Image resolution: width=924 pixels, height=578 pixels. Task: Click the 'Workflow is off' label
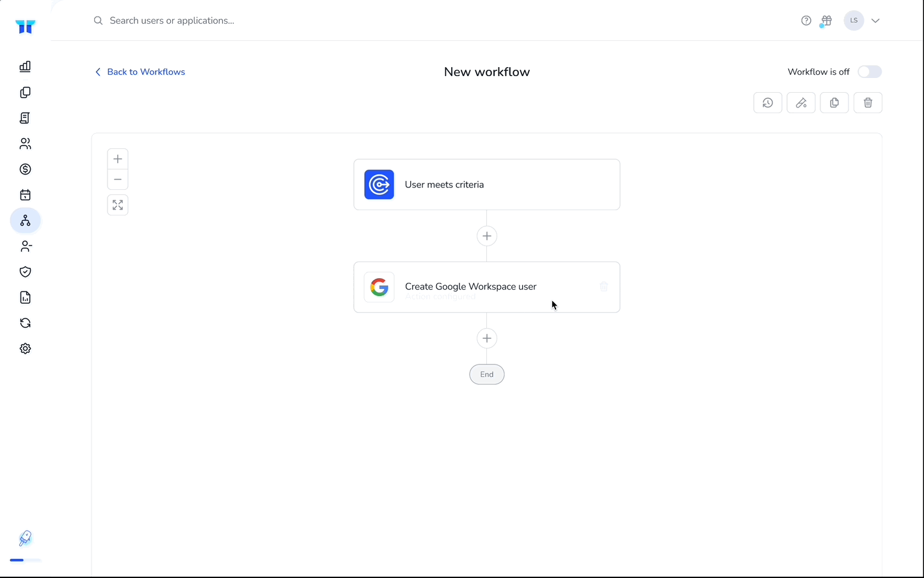[x=818, y=72]
